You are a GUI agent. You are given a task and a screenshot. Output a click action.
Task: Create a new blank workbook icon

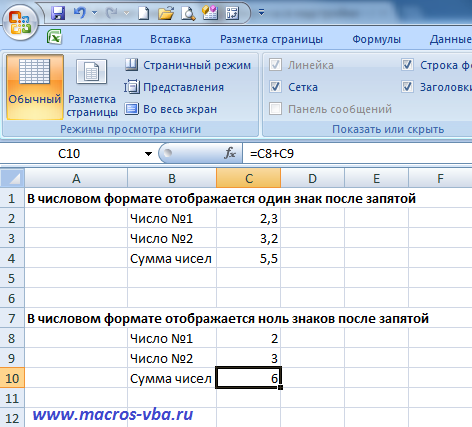143,13
